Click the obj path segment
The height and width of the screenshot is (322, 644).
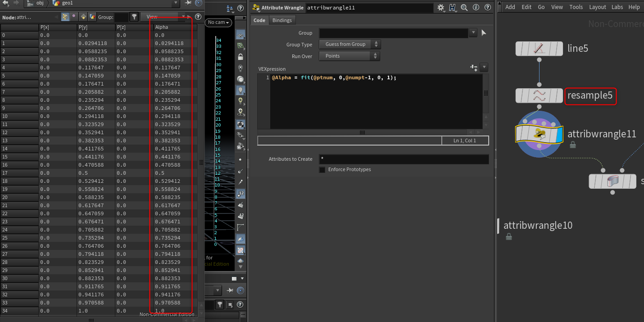point(36,3)
